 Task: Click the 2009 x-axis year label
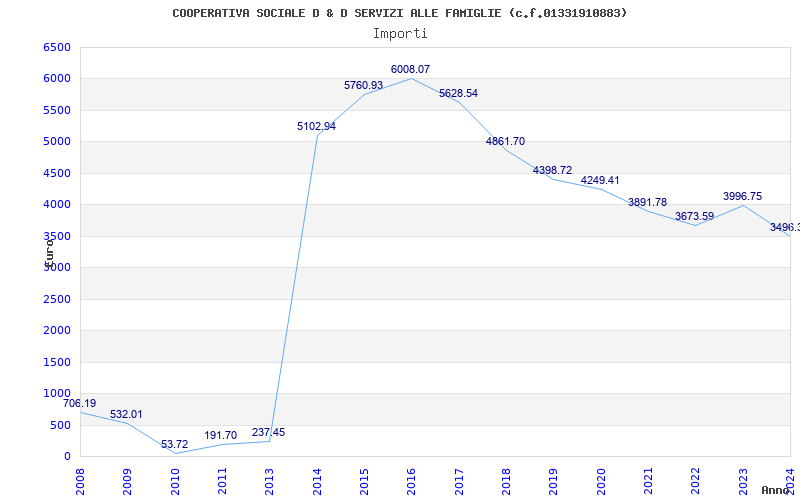pos(128,483)
